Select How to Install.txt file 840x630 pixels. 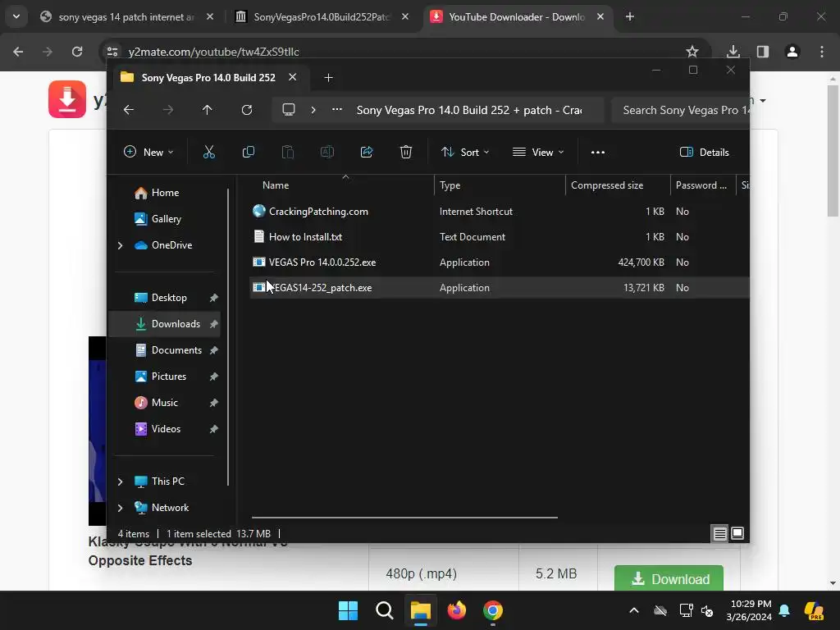(x=500, y=237)
